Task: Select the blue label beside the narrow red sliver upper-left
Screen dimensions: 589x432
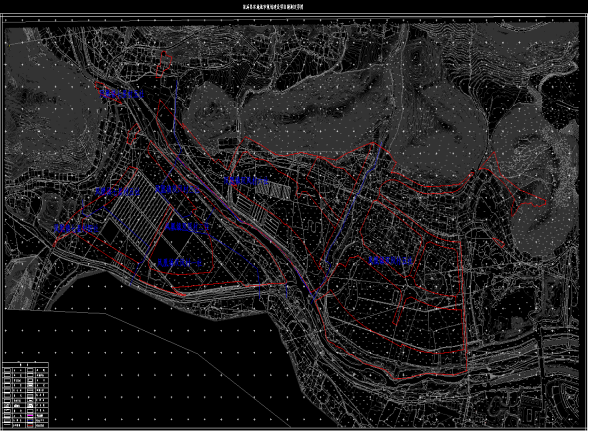Action: click(121, 94)
